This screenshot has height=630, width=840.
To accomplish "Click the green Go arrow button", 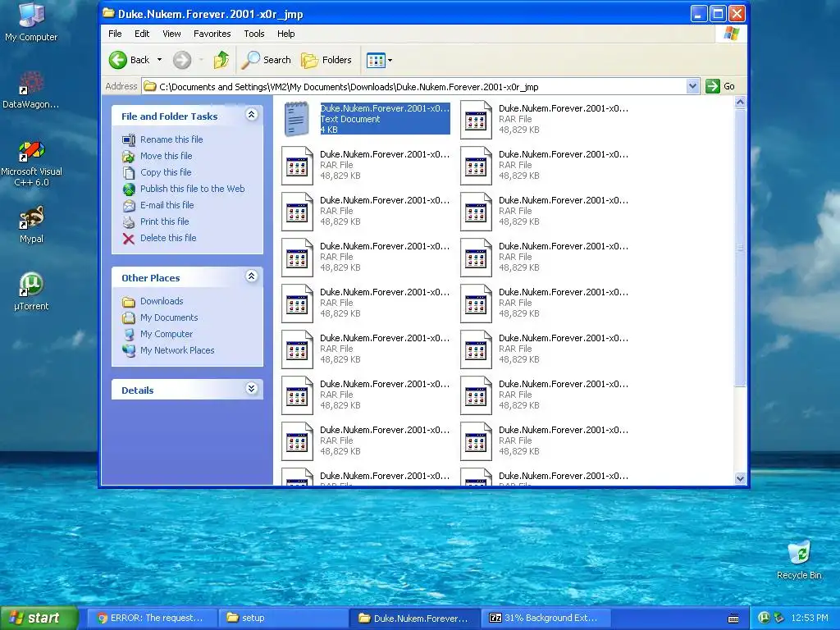I will pos(713,86).
